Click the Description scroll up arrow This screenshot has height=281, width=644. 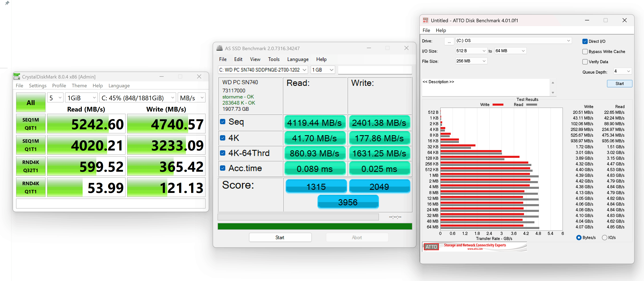click(553, 83)
